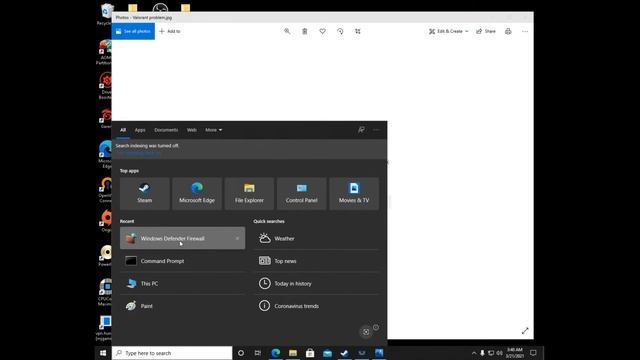This screenshot has height=360, width=640.
Task: Open File Explorer from the taskbar
Action: [293, 353]
